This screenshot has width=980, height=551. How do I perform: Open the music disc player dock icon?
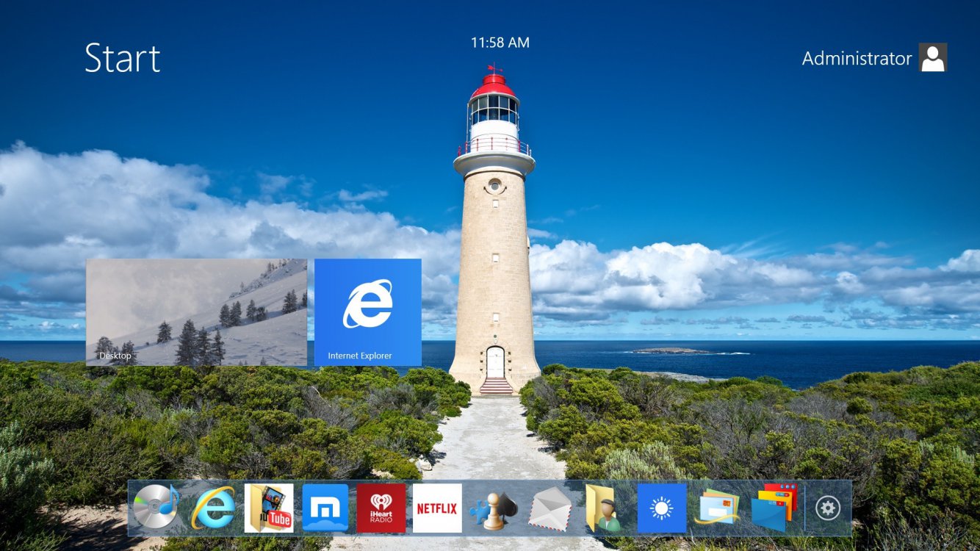pos(156,508)
